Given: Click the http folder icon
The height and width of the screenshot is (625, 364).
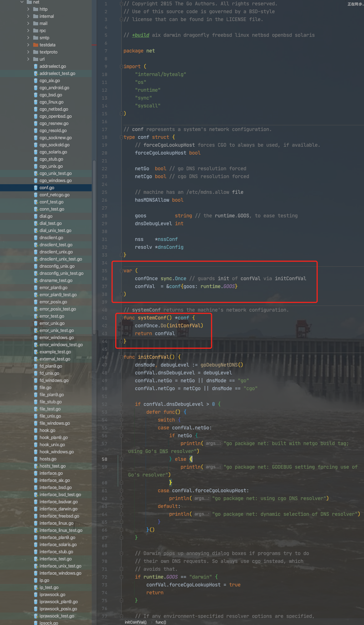Looking at the screenshot, I should pyautogui.click(x=36, y=9).
